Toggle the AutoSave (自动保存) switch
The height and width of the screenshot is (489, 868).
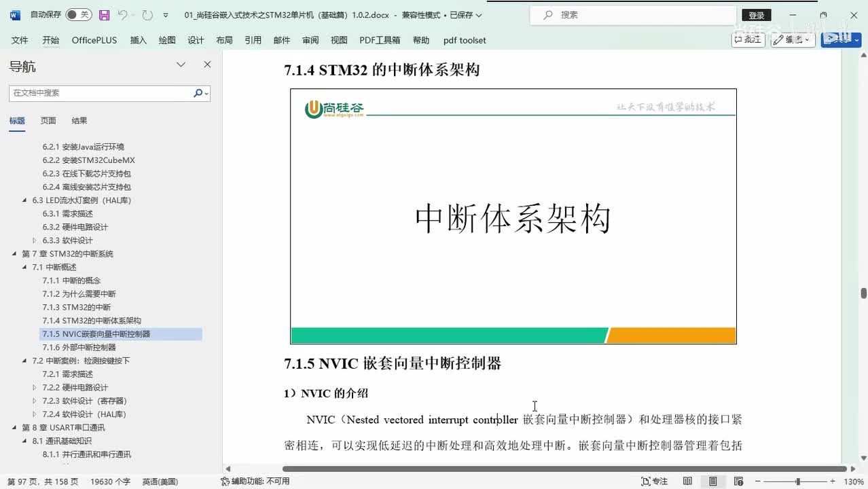79,14
